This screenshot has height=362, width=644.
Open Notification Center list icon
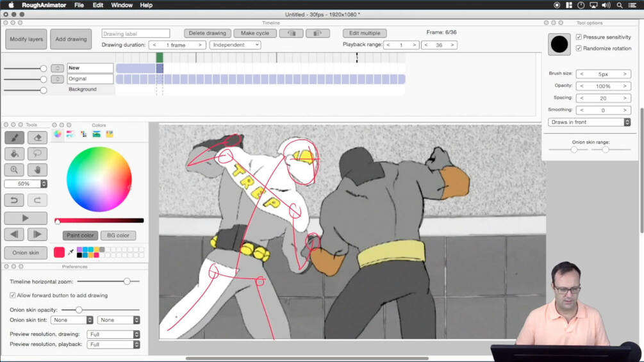point(632,5)
